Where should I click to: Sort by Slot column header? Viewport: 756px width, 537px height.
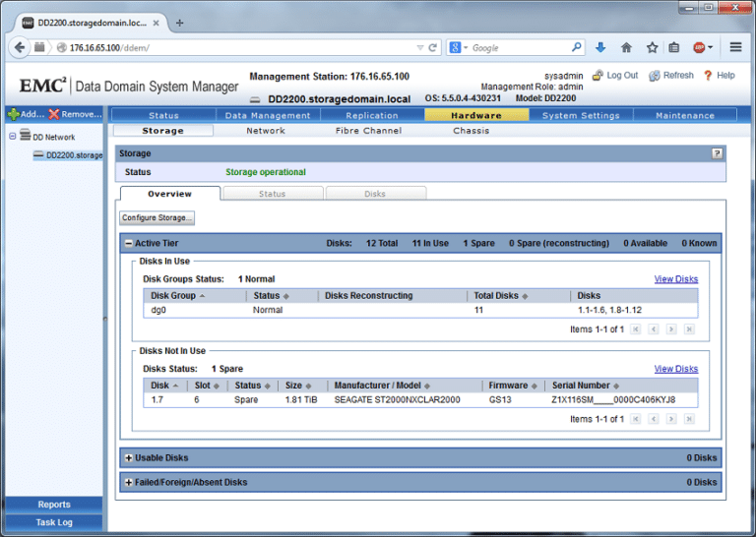[x=208, y=386]
